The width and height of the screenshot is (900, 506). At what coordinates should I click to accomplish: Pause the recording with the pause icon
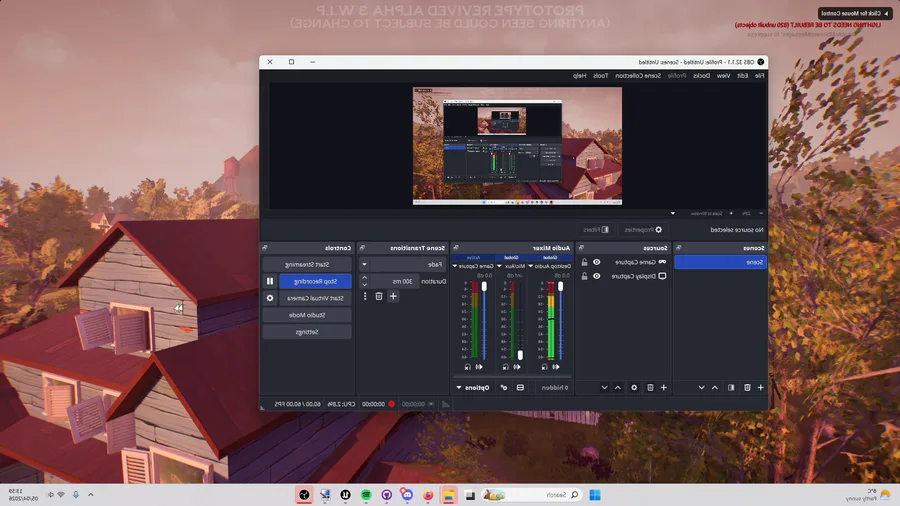tap(270, 281)
